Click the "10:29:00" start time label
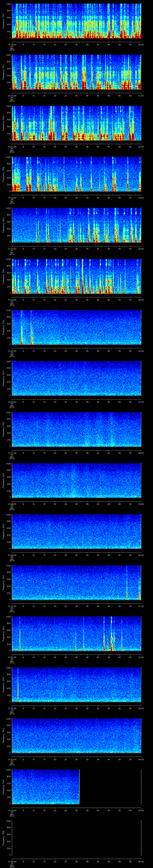Screen dimensions: 153x868 12,555
